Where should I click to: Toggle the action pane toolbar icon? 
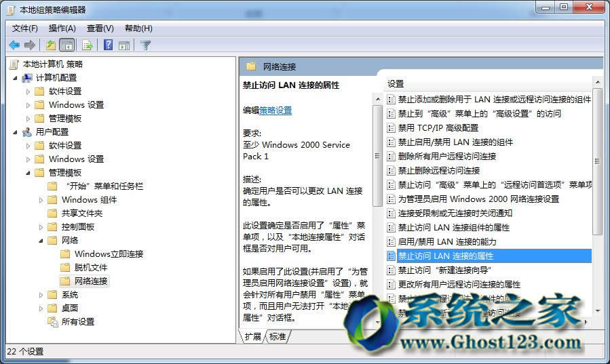point(124,45)
